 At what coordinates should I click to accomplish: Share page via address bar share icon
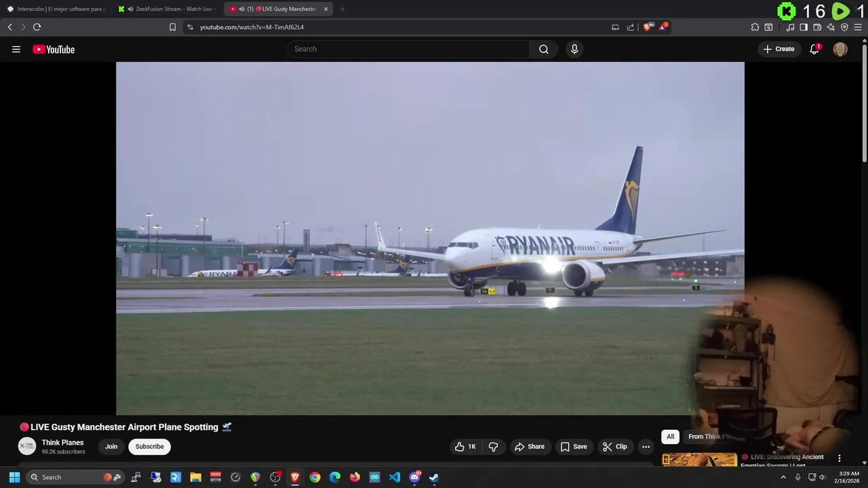pos(631,27)
